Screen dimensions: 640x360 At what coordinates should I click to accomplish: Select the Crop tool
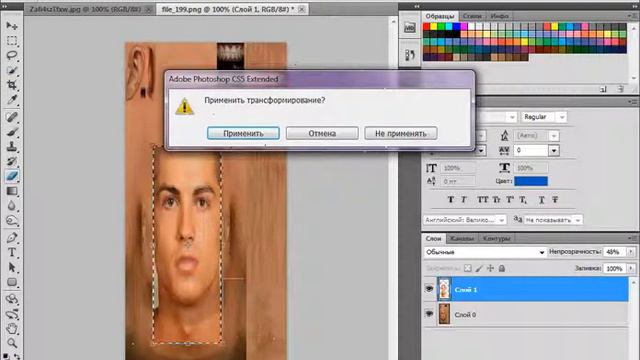[x=11, y=85]
